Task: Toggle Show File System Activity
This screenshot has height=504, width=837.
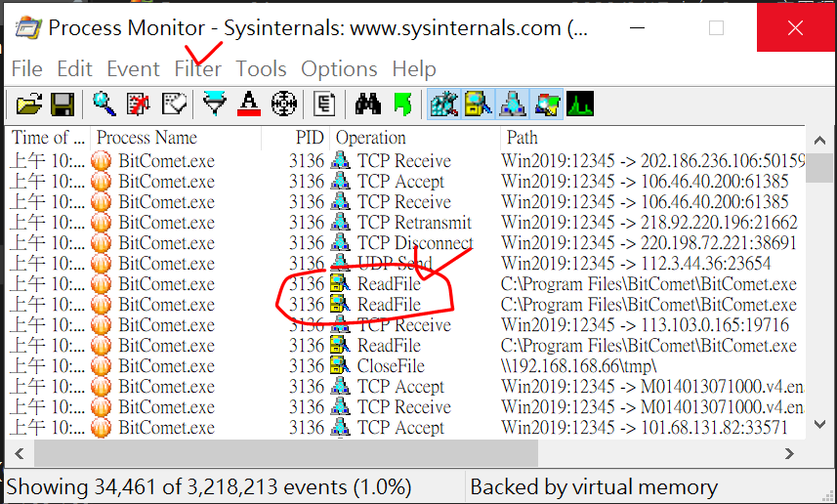Action: tap(479, 105)
